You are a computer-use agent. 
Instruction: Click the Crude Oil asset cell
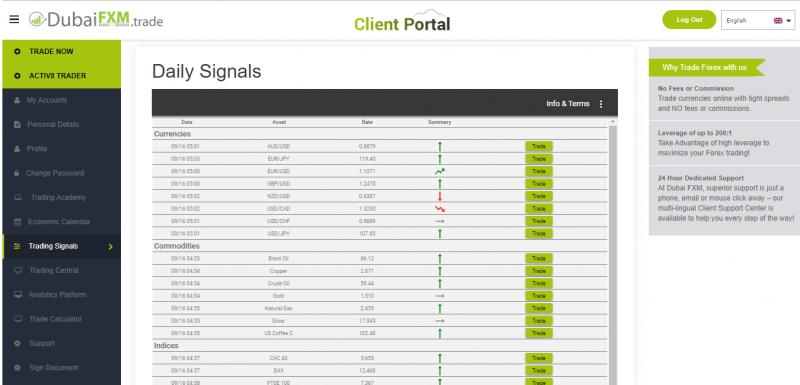click(279, 284)
